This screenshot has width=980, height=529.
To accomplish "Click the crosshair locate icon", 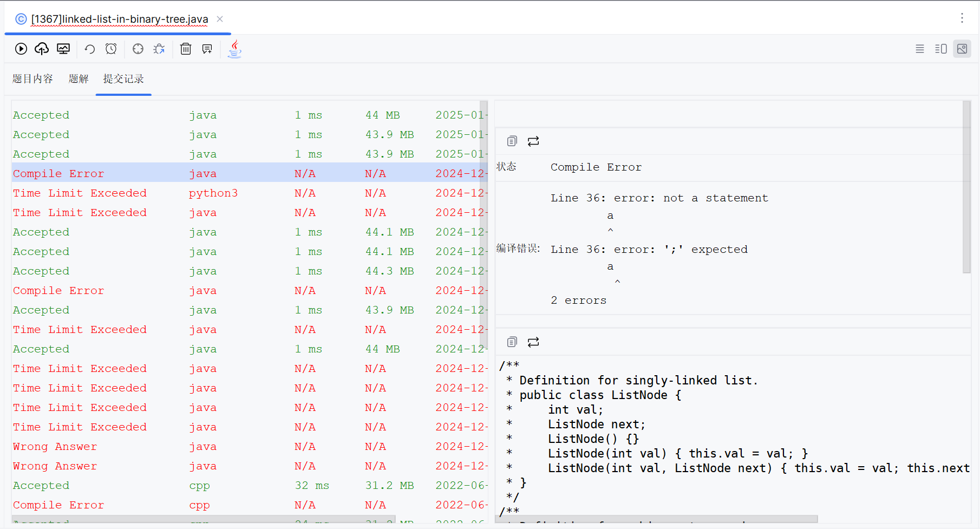I will click(x=138, y=49).
